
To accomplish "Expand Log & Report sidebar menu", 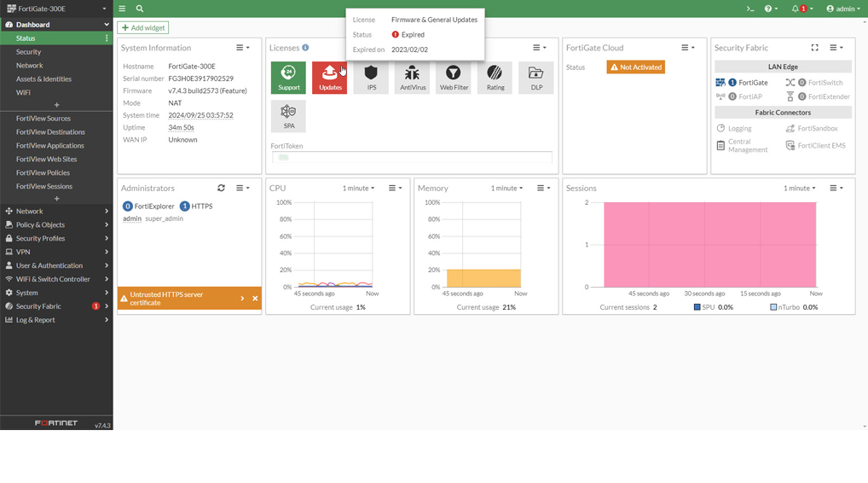I will click(56, 320).
